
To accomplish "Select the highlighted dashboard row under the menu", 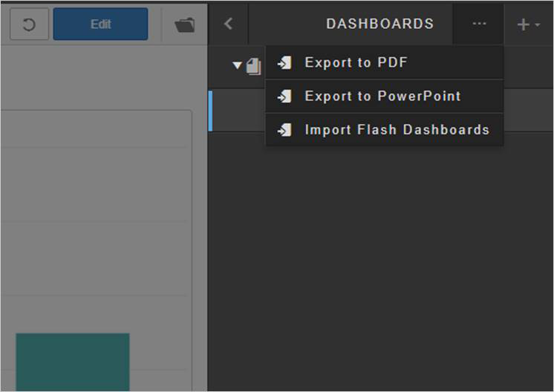I will click(x=238, y=111).
